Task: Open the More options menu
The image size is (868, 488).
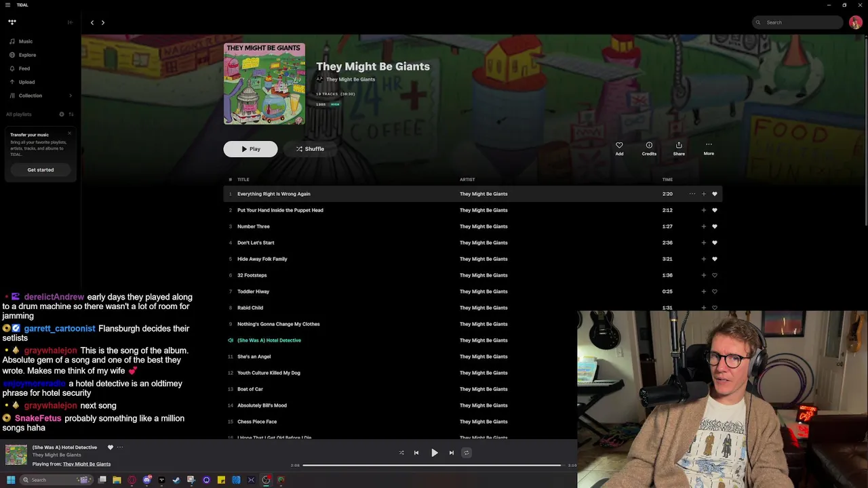Action: (x=709, y=148)
